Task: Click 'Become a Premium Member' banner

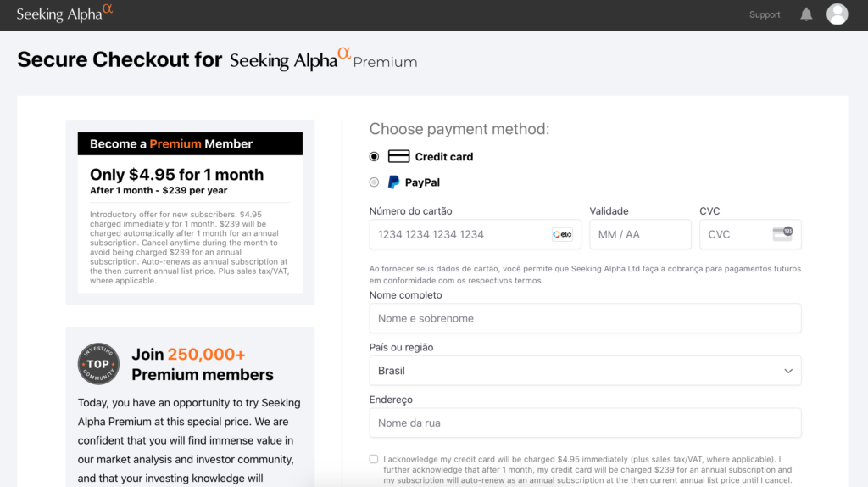Action: click(x=190, y=143)
